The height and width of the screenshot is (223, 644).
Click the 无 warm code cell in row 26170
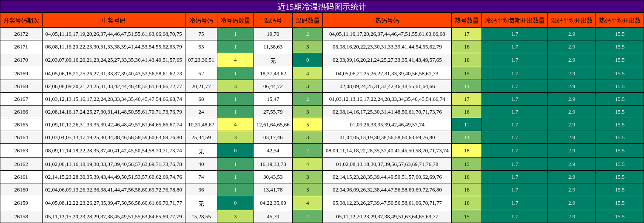[x=273, y=60]
